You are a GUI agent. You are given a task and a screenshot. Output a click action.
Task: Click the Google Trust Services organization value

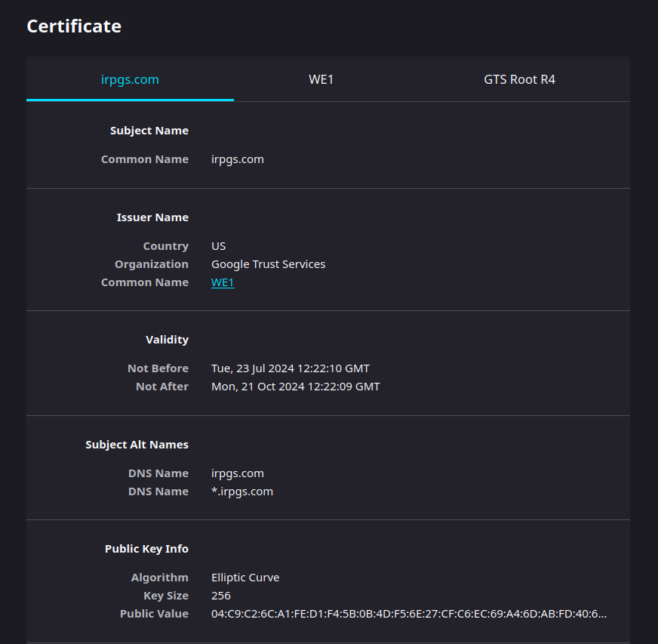click(269, 264)
